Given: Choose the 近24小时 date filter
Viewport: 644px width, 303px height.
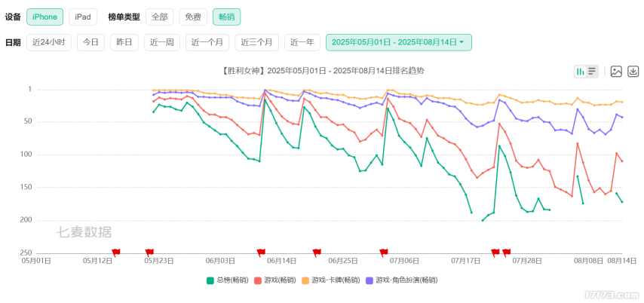Looking at the screenshot, I should [x=49, y=42].
